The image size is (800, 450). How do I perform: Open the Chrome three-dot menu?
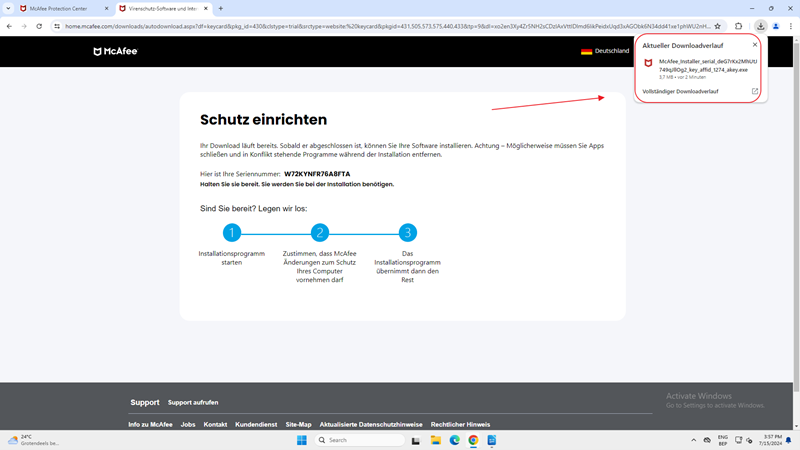pos(790,27)
